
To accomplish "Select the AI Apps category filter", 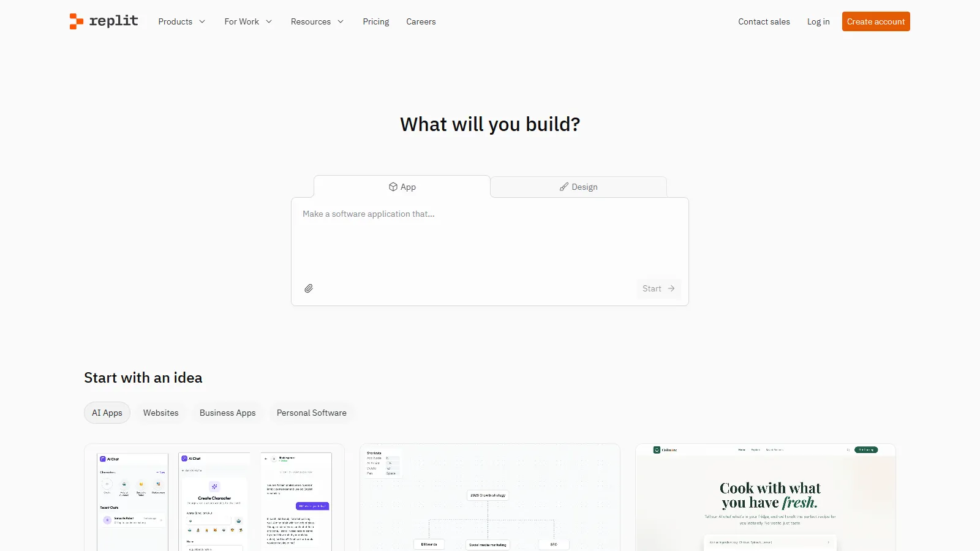I will (107, 413).
